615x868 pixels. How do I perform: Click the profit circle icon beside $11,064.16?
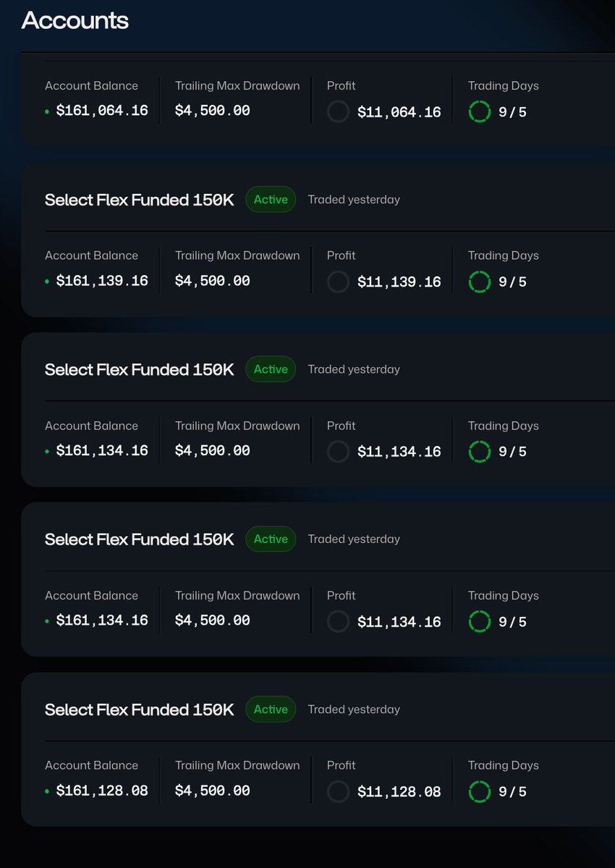pyautogui.click(x=338, y=111)
